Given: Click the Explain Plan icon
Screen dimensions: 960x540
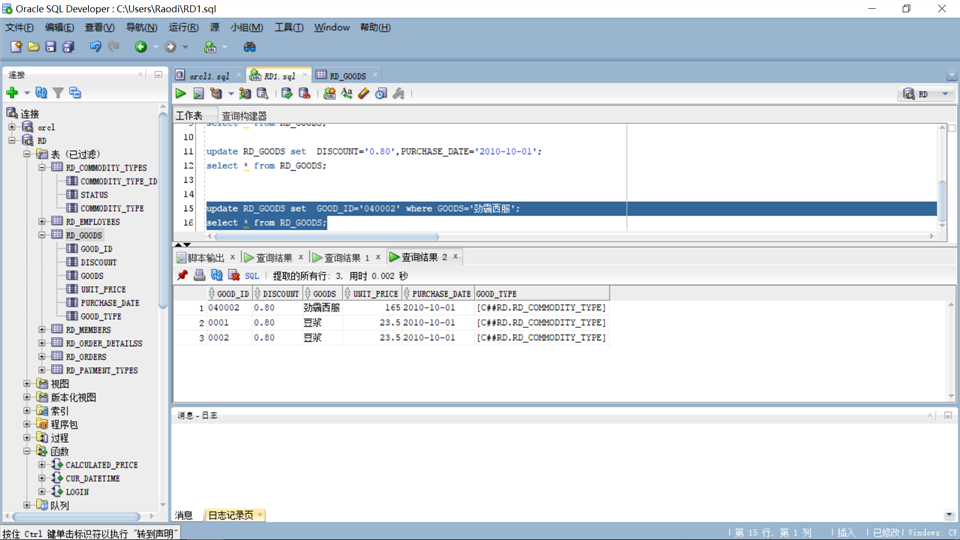Looking at the screenshot, I should [x=216, y=94].
